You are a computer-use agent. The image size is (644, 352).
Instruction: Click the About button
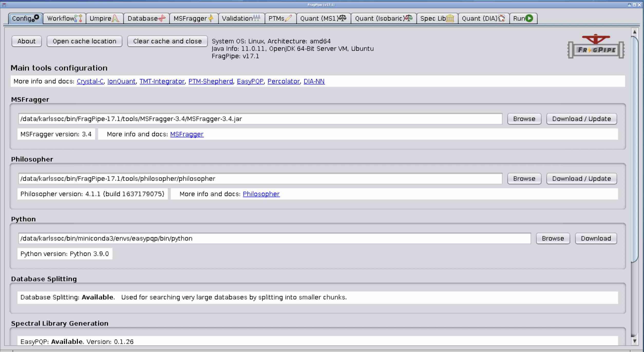click(26, 41)
